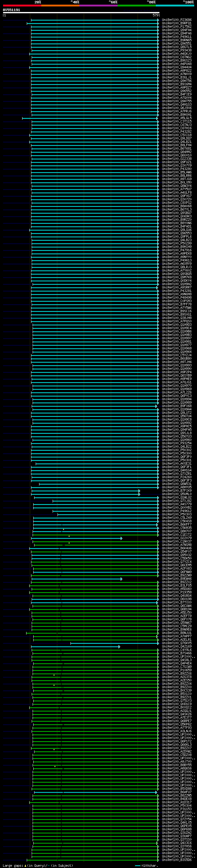197x868 pixels.
Task: Select hit label UniRef100_A8HYU5
Action: coord(176,487)
